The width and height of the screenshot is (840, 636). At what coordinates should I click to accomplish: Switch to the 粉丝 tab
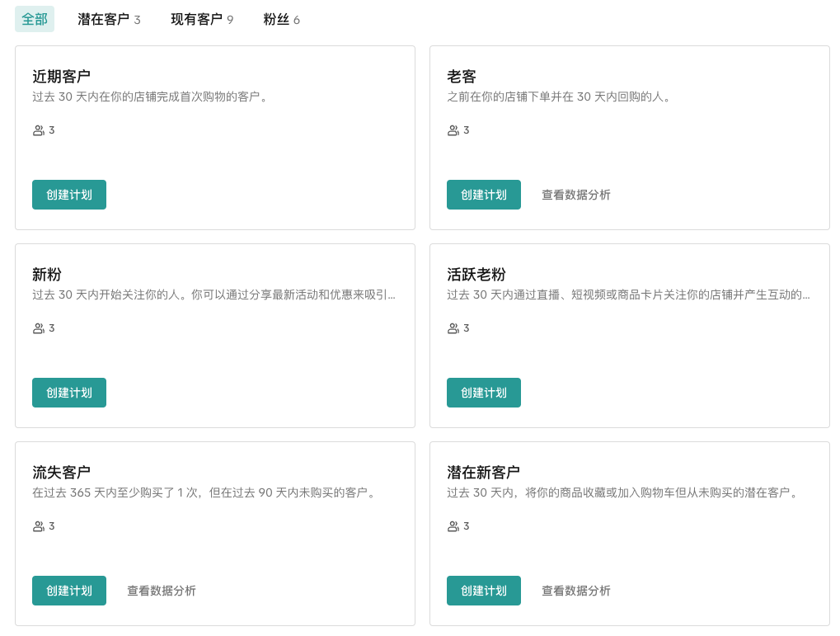click(281, 19)
